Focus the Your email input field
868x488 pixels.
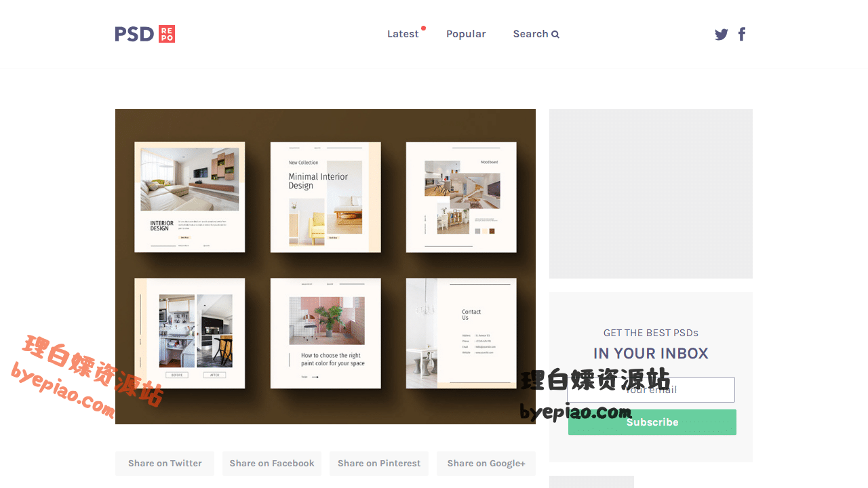651,390
